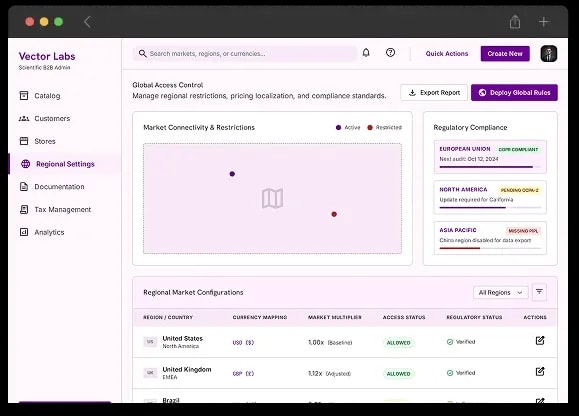Open Tax Management section

tap(55, 209)
